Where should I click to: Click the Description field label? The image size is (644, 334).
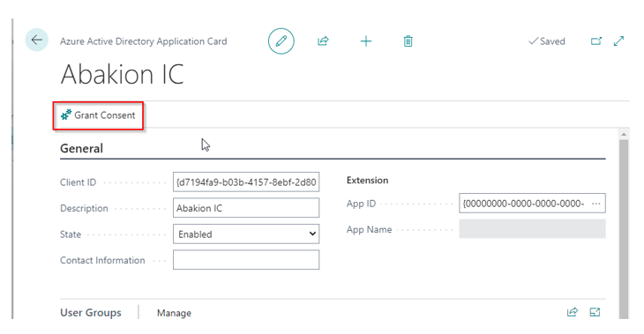click(84, 208)
